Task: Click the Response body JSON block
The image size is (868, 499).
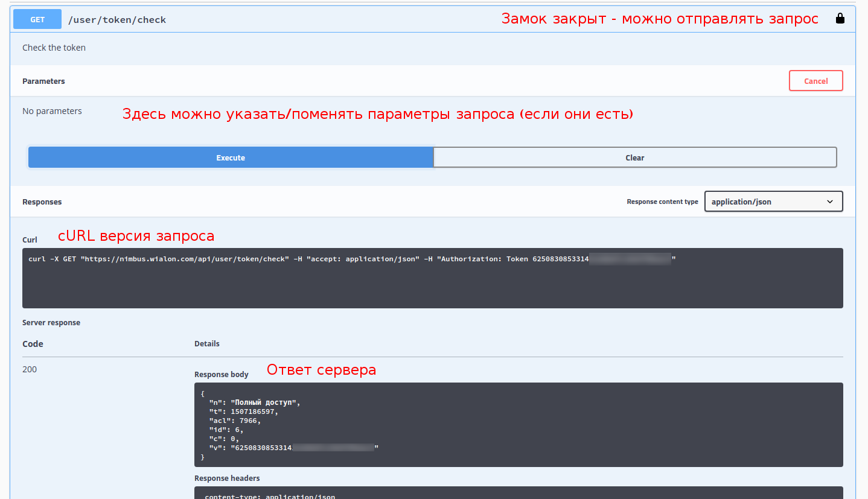Action: tap(518, 424)
